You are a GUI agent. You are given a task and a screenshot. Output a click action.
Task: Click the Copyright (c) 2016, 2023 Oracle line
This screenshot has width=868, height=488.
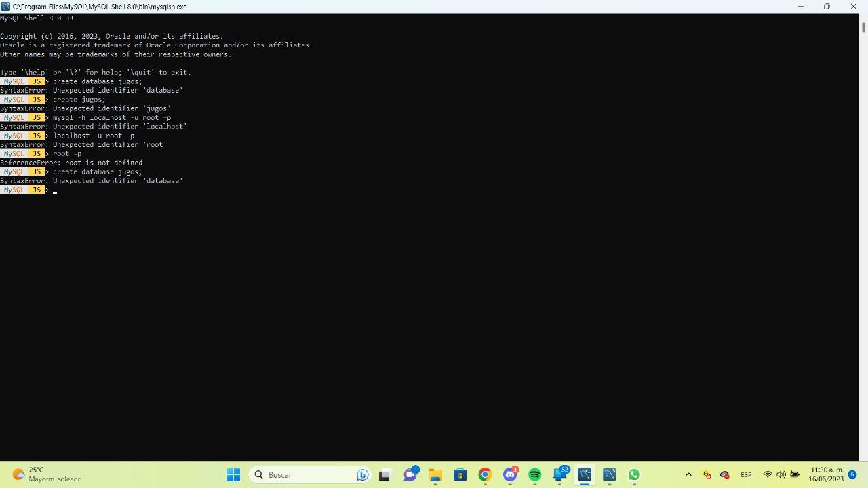112,37
